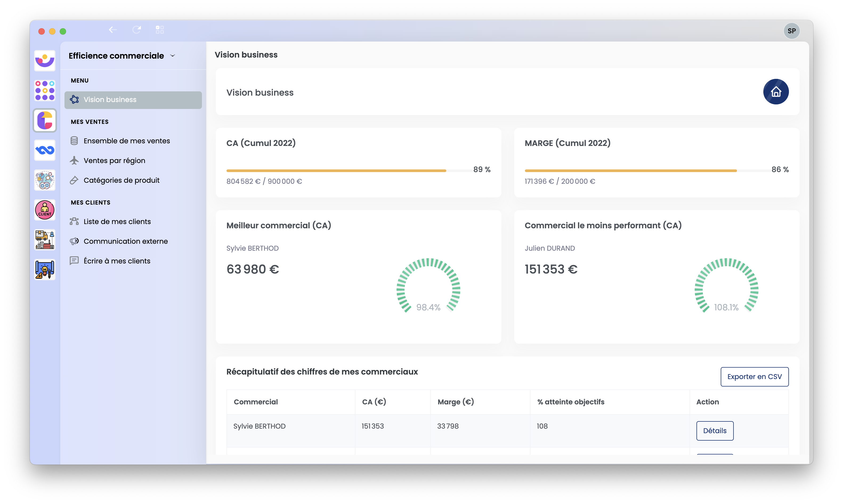Click 151 353 € least performer amount

(551, 269)
